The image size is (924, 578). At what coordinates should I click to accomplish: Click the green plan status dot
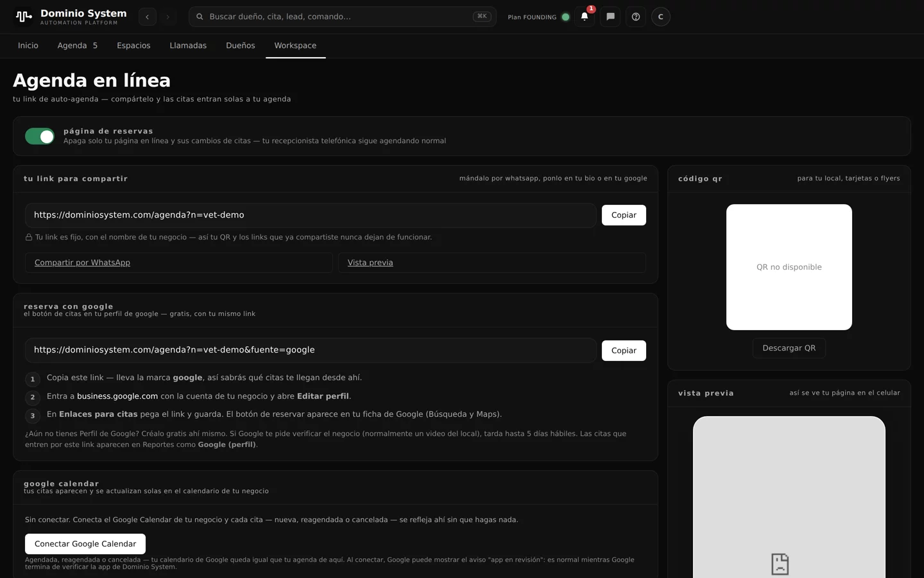tap(565, 17)
